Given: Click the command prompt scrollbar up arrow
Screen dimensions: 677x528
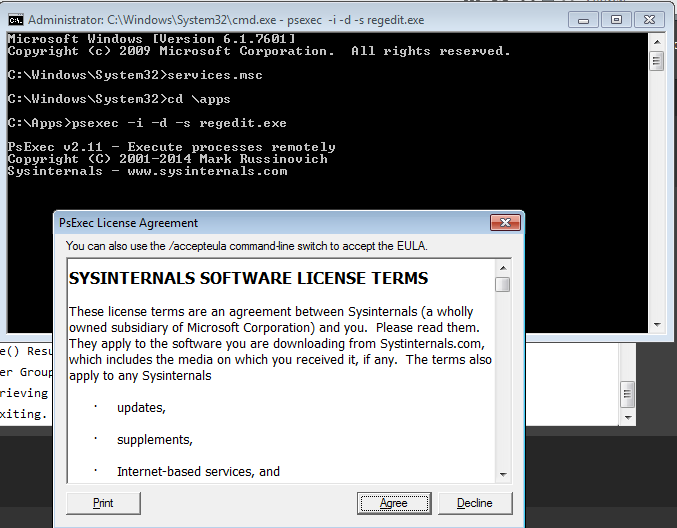Looking at the screenshot, I should click(x=656, y=41).
